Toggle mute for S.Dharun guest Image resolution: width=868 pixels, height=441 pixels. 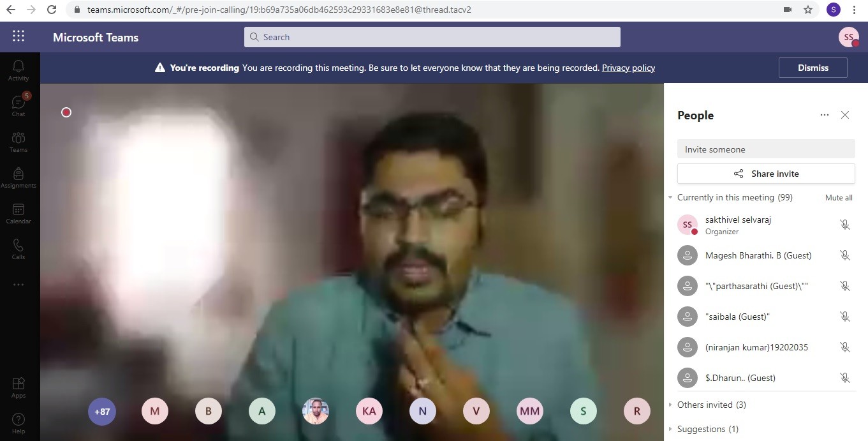point(844,378)
